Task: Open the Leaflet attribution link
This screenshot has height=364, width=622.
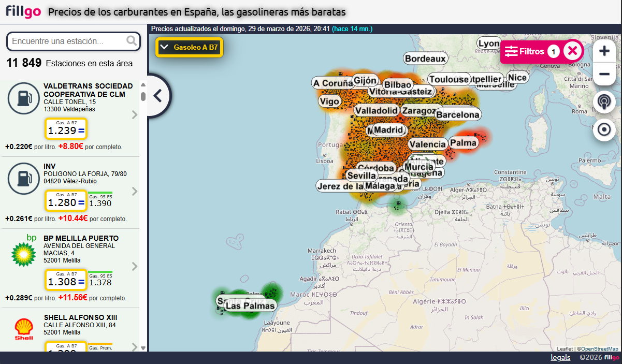Action: [x=565, y=349]
